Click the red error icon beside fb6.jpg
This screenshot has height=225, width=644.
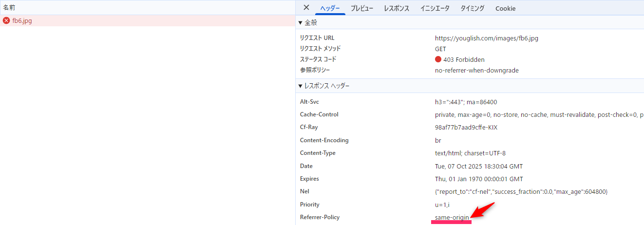(x=6, y=21)
